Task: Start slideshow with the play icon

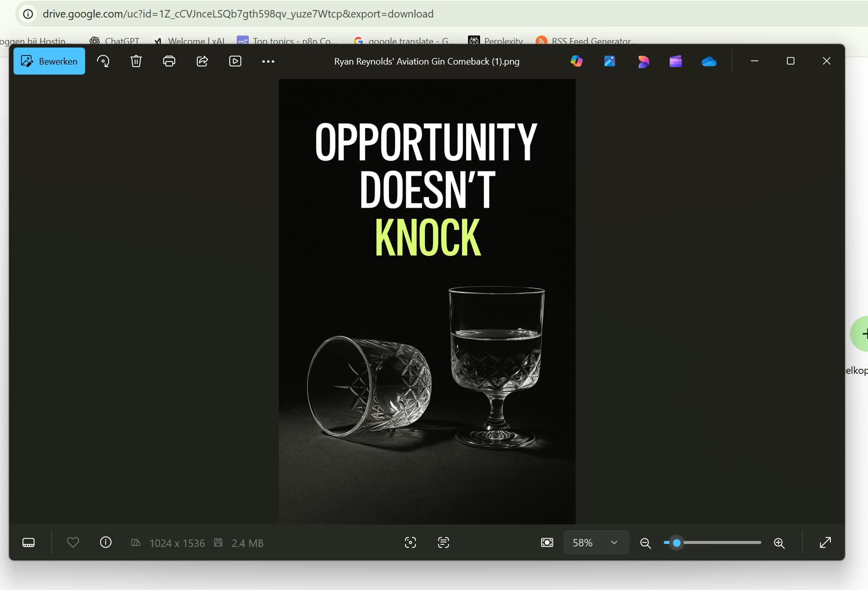Action: (235, 61)
